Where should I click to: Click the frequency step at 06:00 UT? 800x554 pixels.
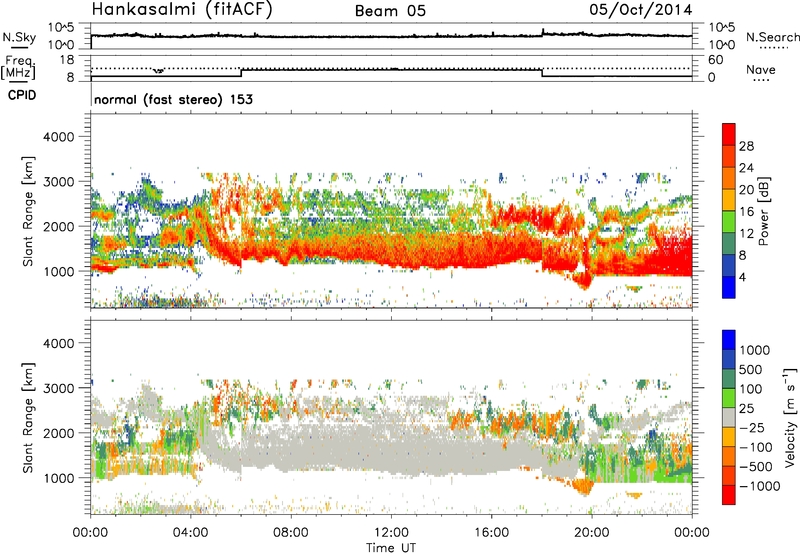click(241, 73)
